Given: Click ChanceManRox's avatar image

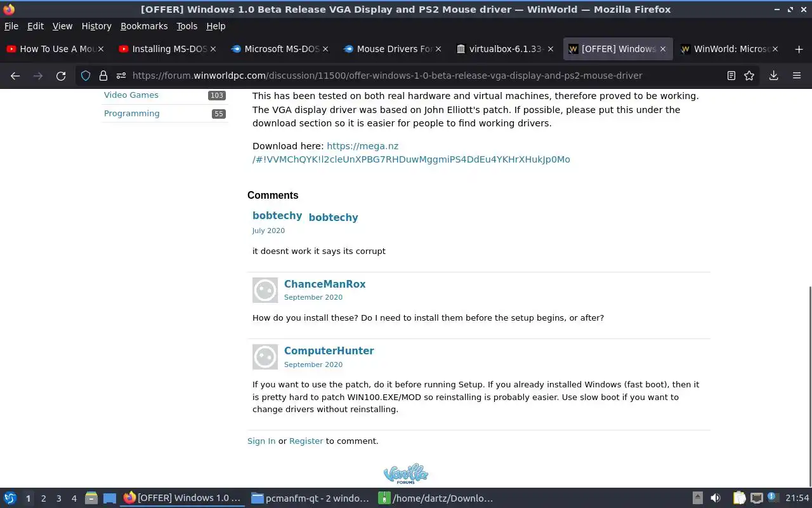Looking at the screenshot, I should click(265, 290).
